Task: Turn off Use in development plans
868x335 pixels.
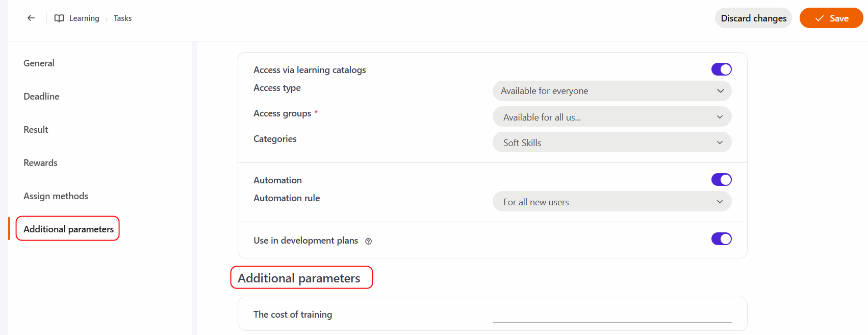Action: (x=721, y=239)
